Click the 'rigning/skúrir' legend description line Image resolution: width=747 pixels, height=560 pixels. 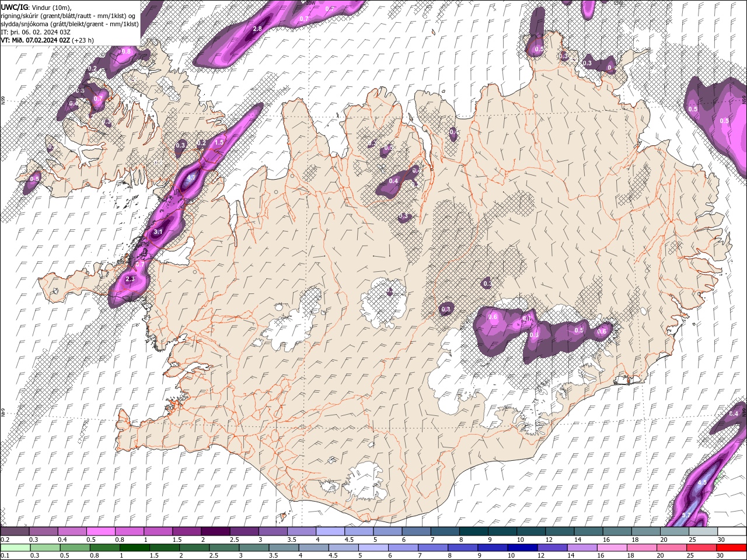(x=69, y=16)
